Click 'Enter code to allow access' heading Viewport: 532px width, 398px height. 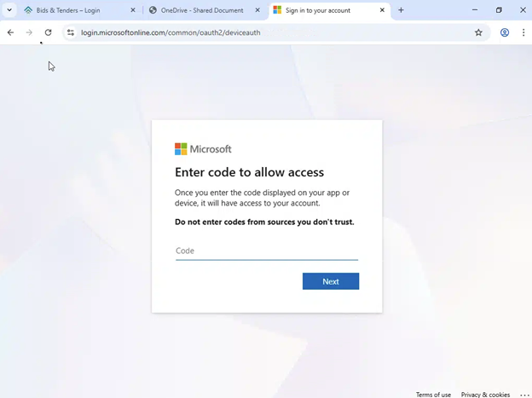249,172
